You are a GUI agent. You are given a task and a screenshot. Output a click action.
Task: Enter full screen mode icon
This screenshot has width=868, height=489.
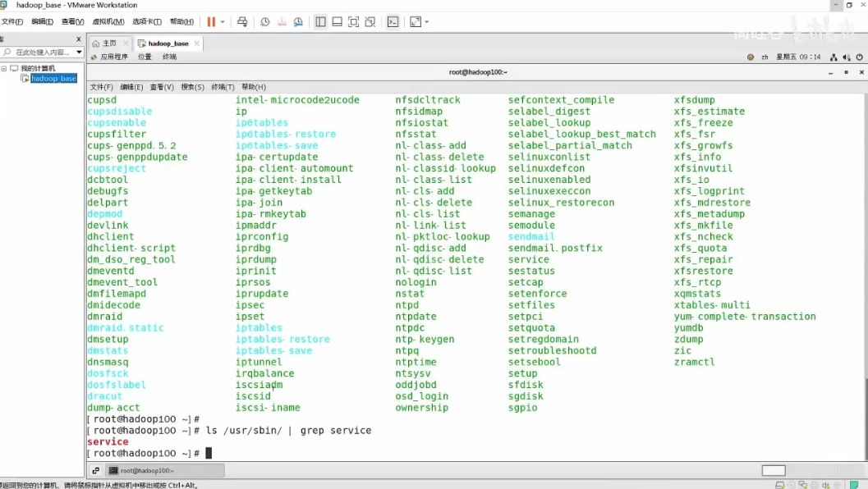(354, 21)
